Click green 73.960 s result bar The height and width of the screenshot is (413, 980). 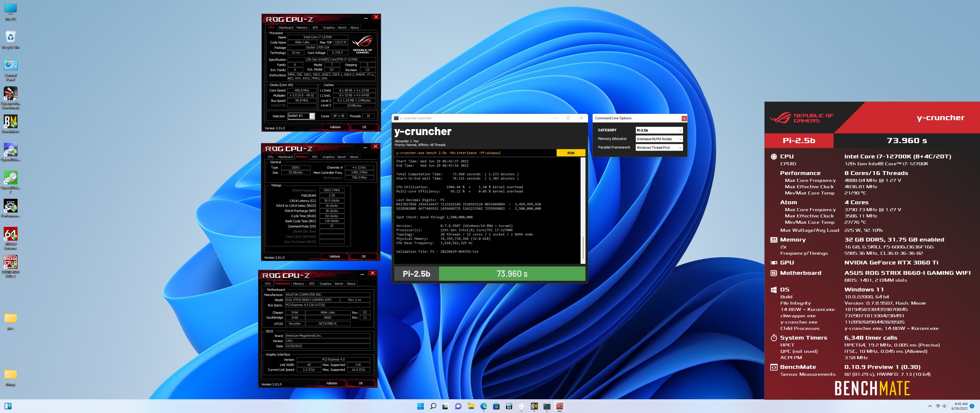click(512, 274)
